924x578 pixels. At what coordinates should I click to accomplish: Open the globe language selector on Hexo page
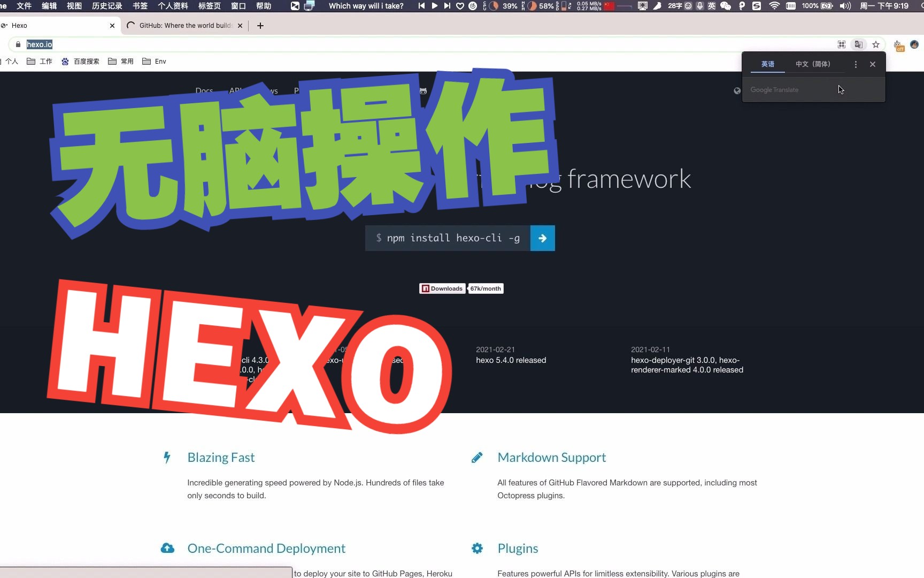[737, 90]
